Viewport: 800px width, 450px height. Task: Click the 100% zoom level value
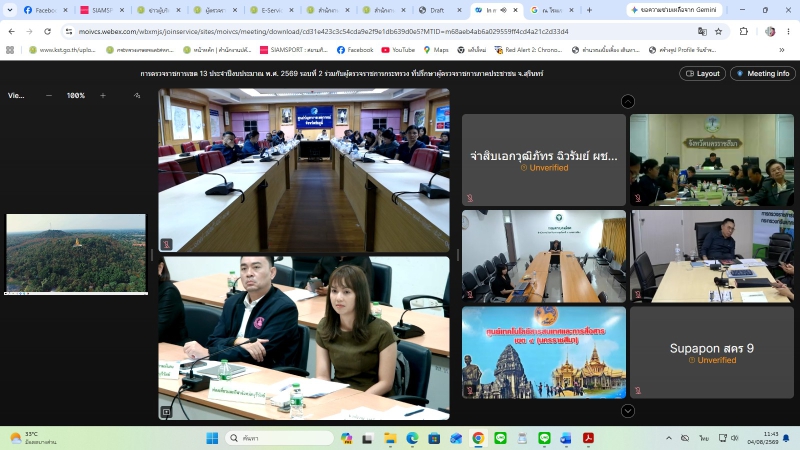(x=76, y=95)
